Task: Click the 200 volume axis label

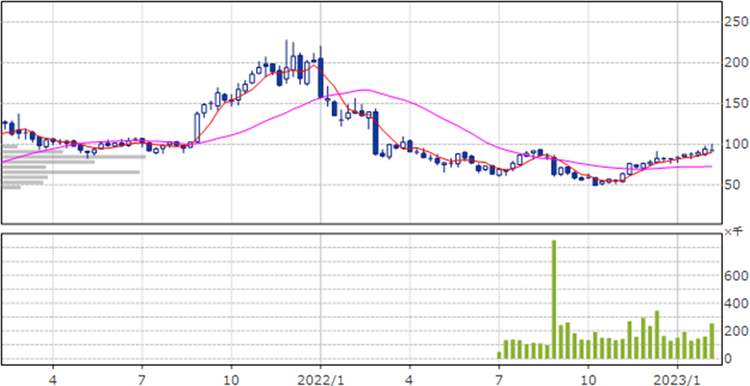Action: click(x=735, y=331)
